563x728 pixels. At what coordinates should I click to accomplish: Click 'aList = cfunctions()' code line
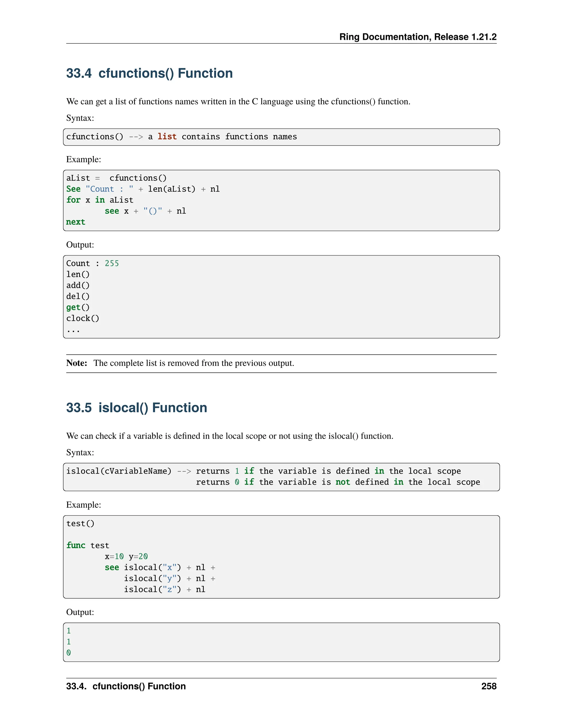point(116,178)
